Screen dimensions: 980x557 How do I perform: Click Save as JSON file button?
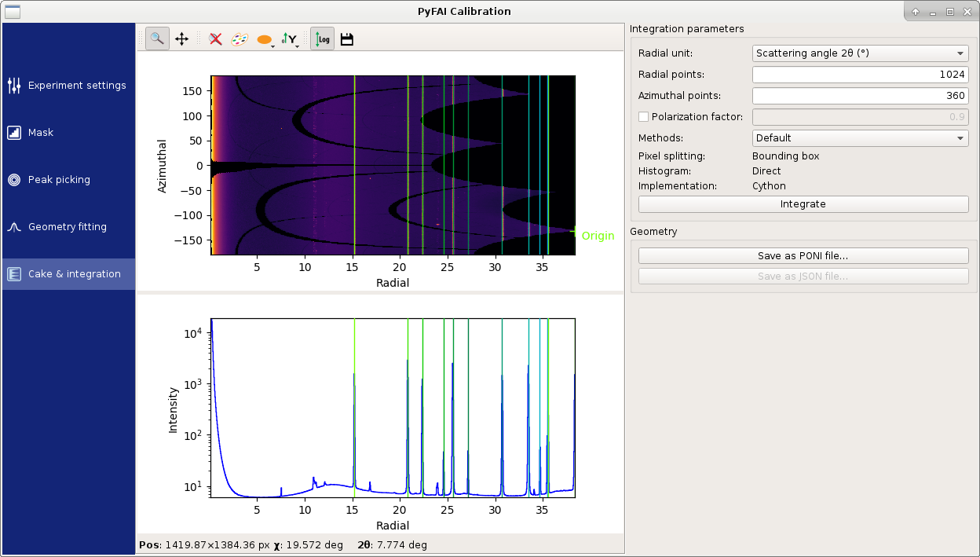(803, 277)
